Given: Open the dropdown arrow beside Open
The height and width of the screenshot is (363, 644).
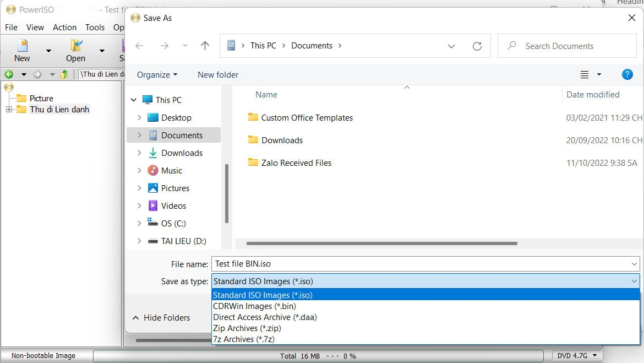Looking at the screenshot, I should point(102,51).
